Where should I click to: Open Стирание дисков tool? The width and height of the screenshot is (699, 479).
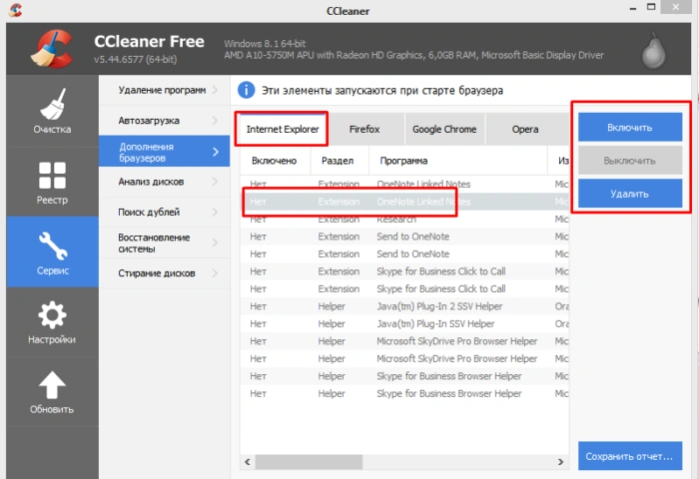coord(164,273)
